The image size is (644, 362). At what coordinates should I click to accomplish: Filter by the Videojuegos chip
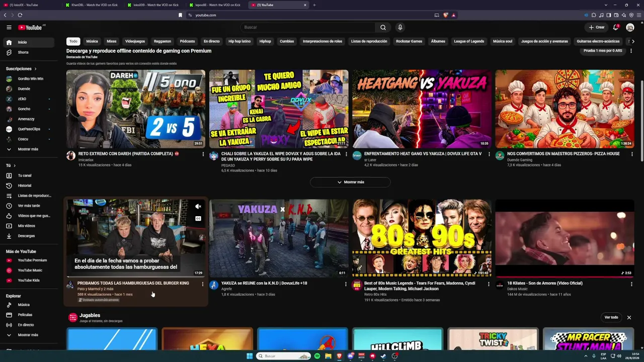coord(135,41)
